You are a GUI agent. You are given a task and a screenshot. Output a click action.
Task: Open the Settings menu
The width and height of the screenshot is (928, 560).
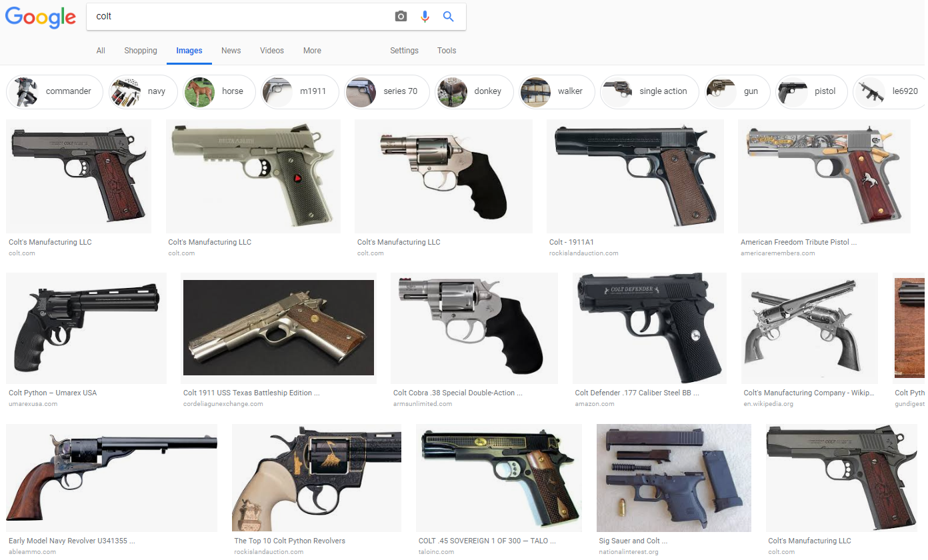click(404, 51)
